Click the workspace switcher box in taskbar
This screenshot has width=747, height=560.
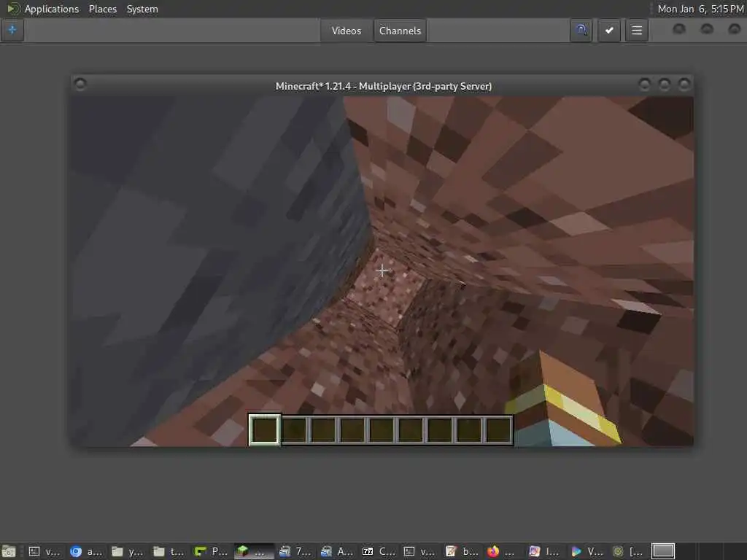(x=662, y=551)
